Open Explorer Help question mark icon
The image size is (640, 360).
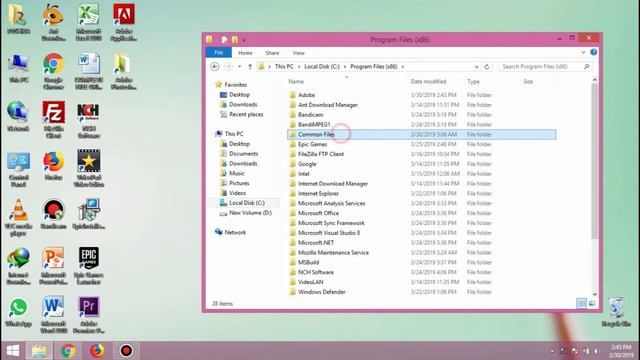point(593,52)
